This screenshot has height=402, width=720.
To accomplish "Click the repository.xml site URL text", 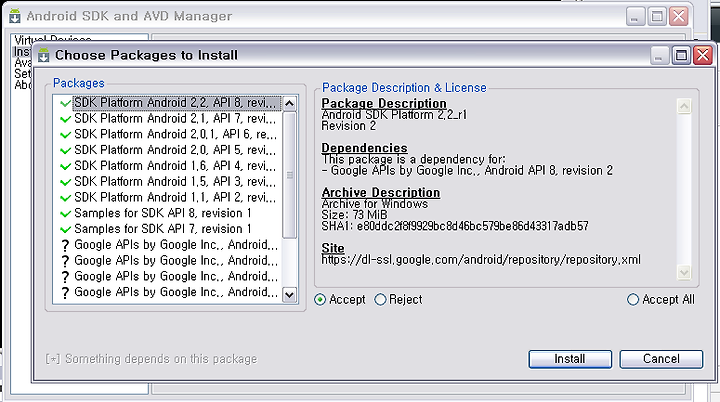I will click(x=481, y=260).
